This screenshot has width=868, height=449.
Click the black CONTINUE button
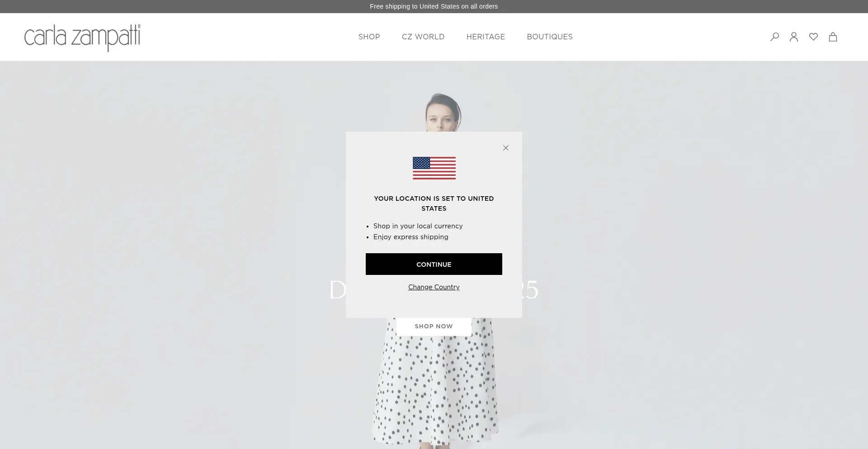(434, 264)
